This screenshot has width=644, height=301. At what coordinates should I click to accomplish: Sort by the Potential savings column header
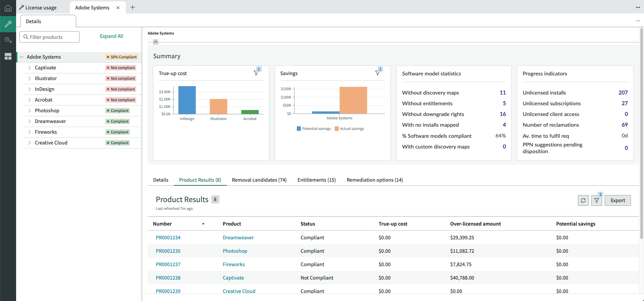coord(576,224)
